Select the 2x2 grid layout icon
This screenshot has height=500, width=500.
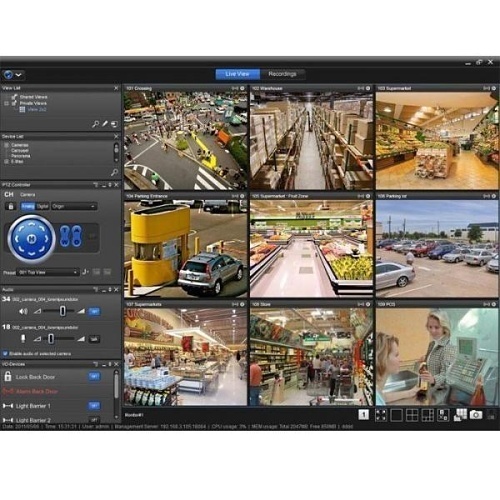tap(412, 415)
